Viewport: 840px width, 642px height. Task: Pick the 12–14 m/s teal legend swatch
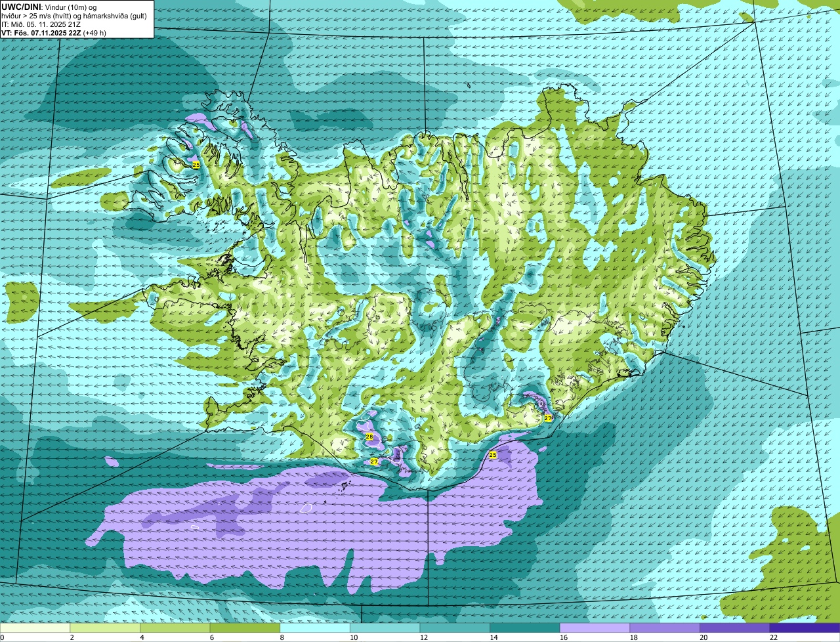point(455,628)
